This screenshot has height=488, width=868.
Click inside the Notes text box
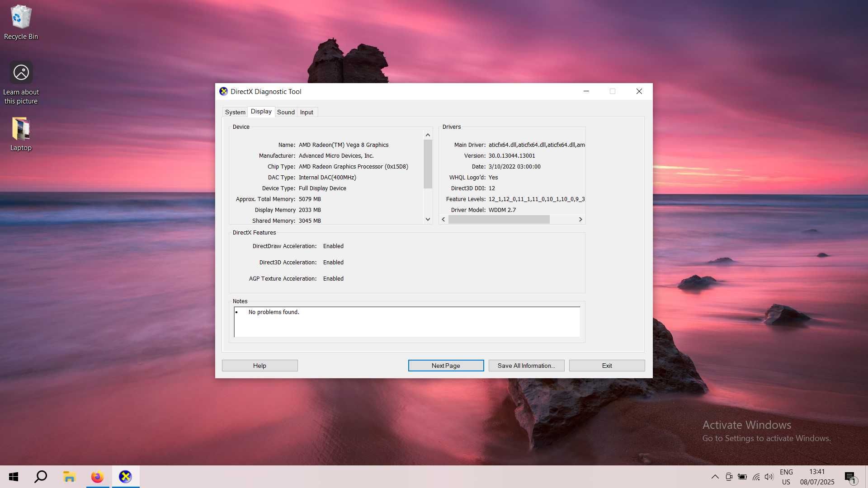tap(407, 322)
